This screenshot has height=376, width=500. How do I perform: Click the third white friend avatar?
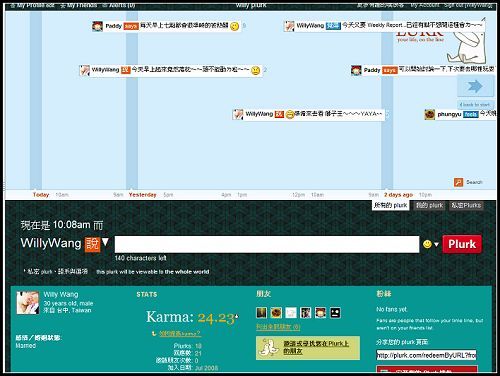(x=291, y=313)
